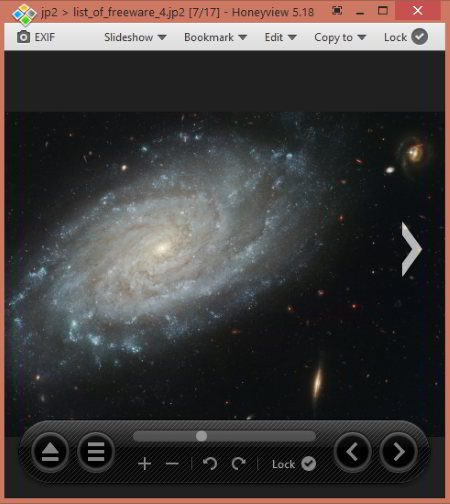Click the galaxy image in the viewer
This screenshot has width=450, height=504.
(x=224, y=265)
